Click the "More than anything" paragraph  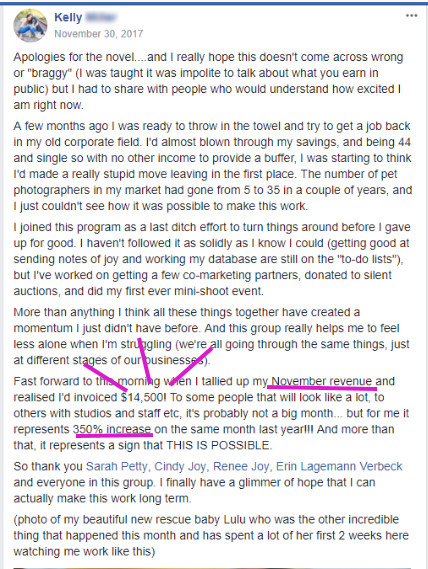point(211,336)
